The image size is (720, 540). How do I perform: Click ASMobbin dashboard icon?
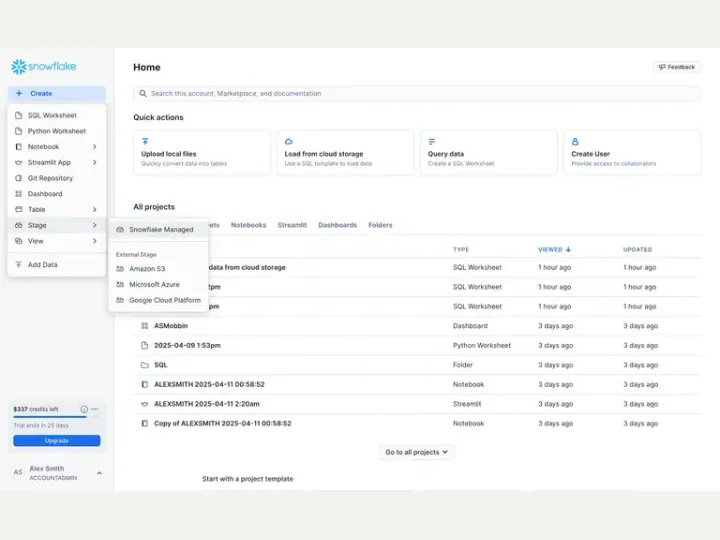click(145, 326)
